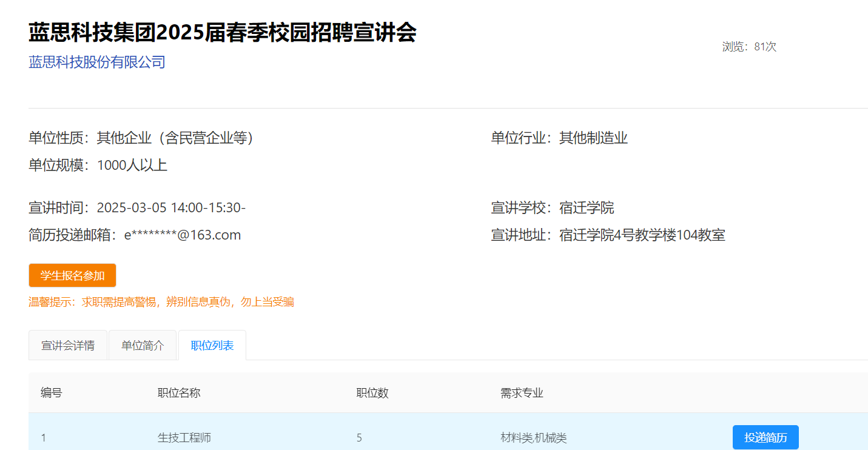Click the 宣讲学校 宿迁学院 text
The height and width of the screenshot is (450, 868).
pyautogui.click(x=586, y=208)
